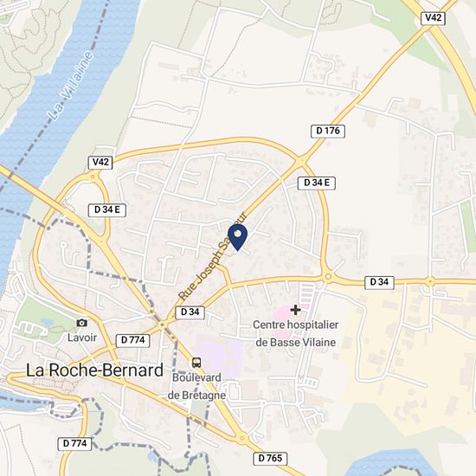Select the Lavoir camera icon
476x476 pixels.
pyautogui.click(x=81, y=323)
